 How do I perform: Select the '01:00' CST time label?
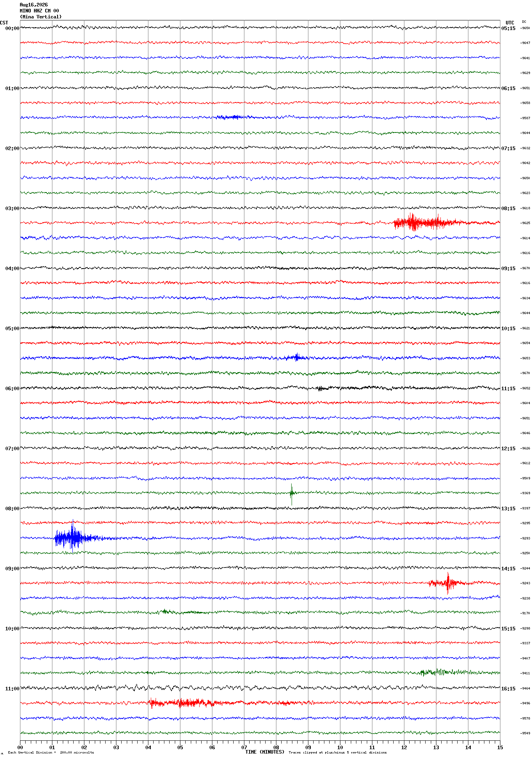tap(12, 88)
